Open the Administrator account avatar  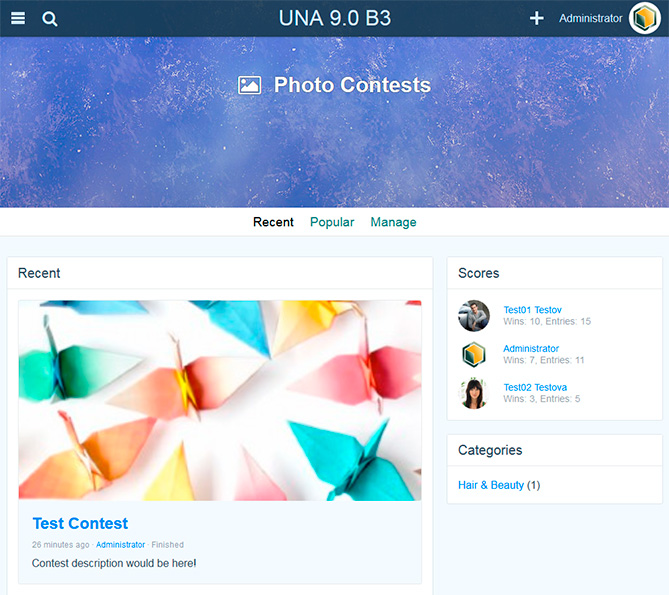click(x=645, y=18)
